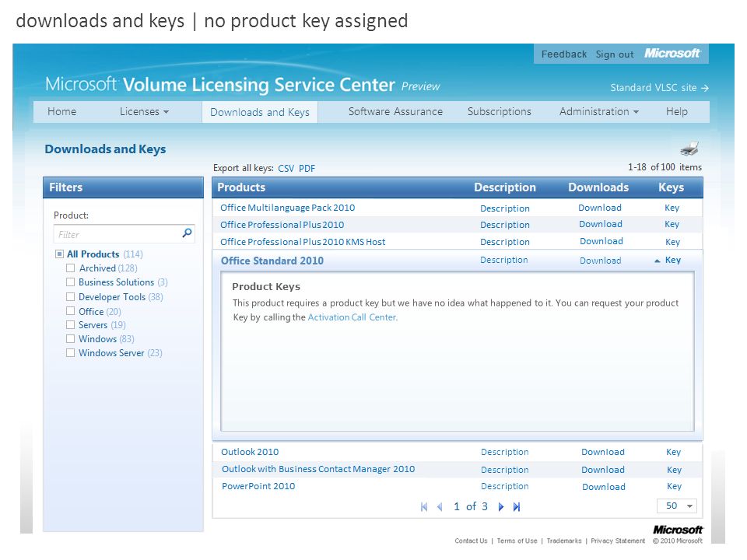Show Key for Office Professional Plus 2010 KMS Host
Screen dimensions: 747x560
point(672,242)
